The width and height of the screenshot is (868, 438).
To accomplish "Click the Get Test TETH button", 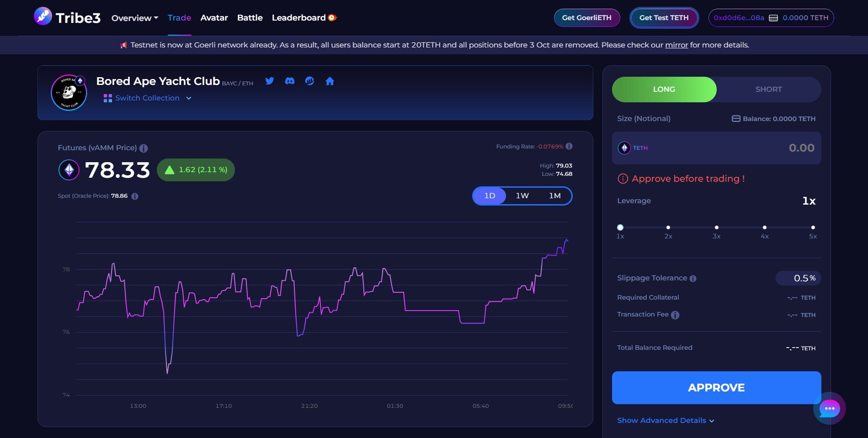I will (664, 18).
